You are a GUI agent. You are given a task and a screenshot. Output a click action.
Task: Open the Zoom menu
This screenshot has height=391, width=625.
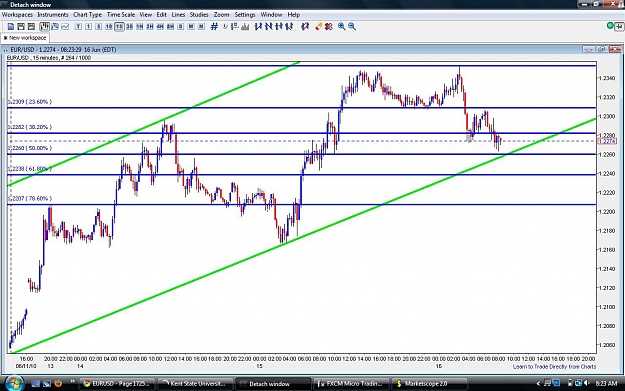tap(221, 15)
